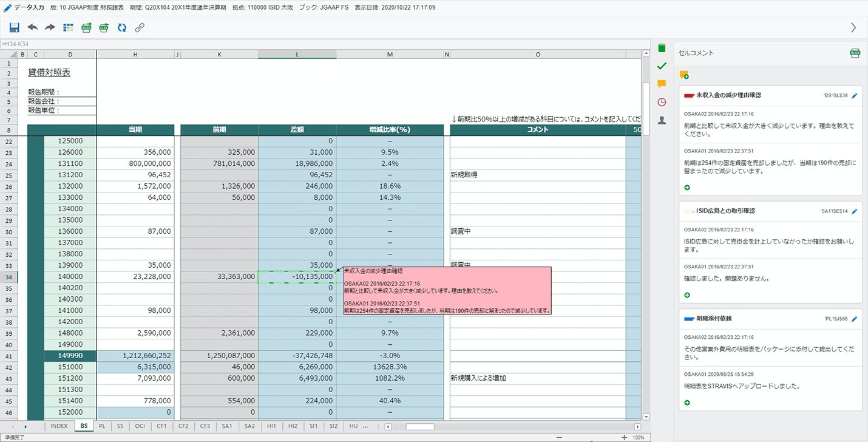This screenshot has height=442, width=868.
Task: Click the 33,363,000 prior period cell
Action: click(219, 277)
